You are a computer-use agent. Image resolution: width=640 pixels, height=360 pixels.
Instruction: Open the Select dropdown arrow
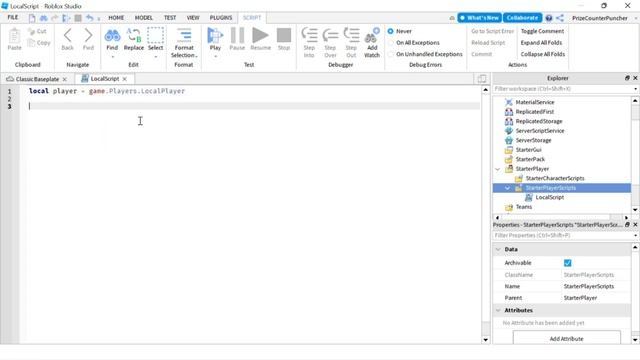click(x=156, y=57)
